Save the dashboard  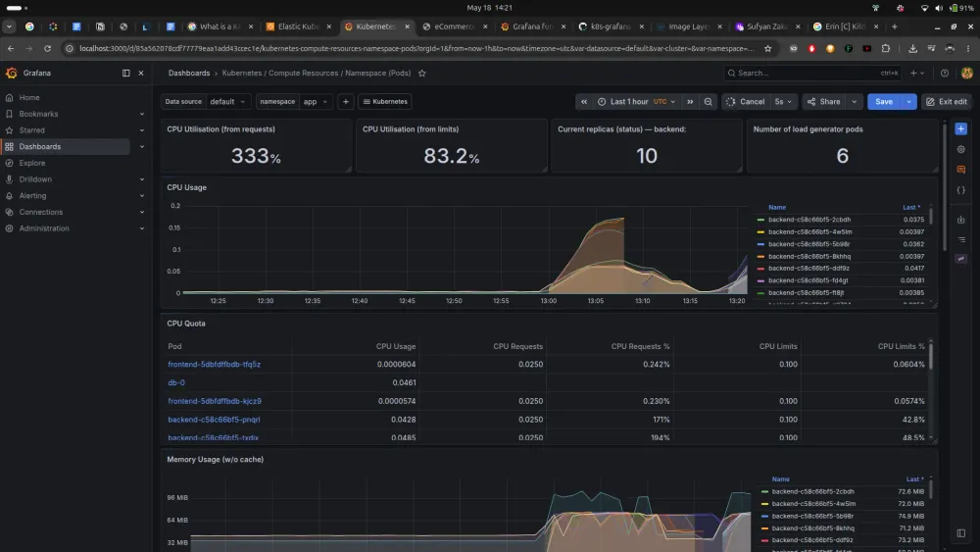click(884, 101)
